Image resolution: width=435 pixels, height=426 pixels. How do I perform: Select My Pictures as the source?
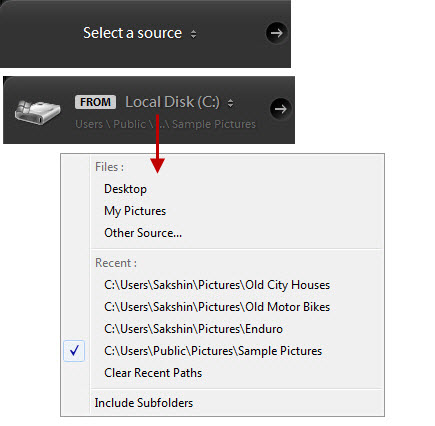click(x=135, y=211)
